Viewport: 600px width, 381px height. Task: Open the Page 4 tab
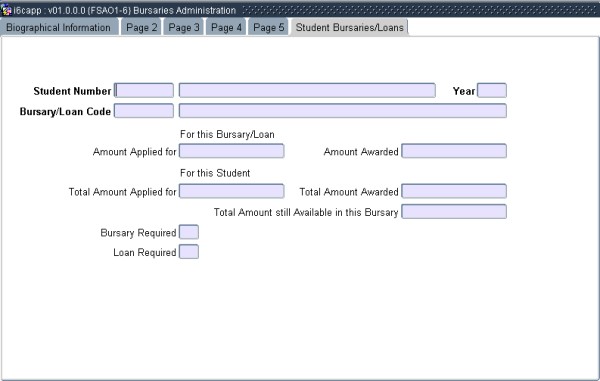click(x=226, y=28)
